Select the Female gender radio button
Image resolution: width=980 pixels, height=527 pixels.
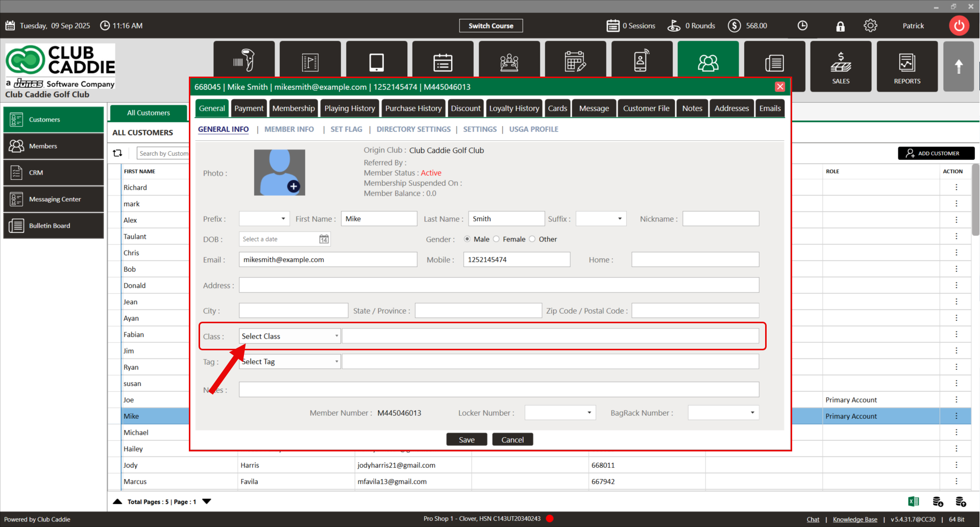(x=496, y=239)
